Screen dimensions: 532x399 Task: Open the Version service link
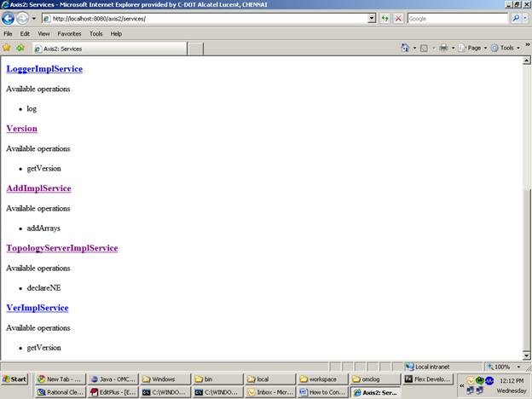click(21, 129)
